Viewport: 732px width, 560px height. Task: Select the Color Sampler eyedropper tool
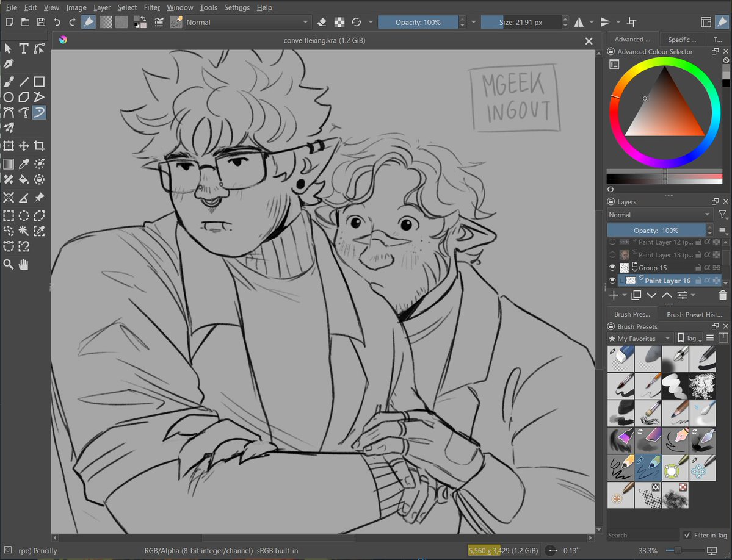24,163
